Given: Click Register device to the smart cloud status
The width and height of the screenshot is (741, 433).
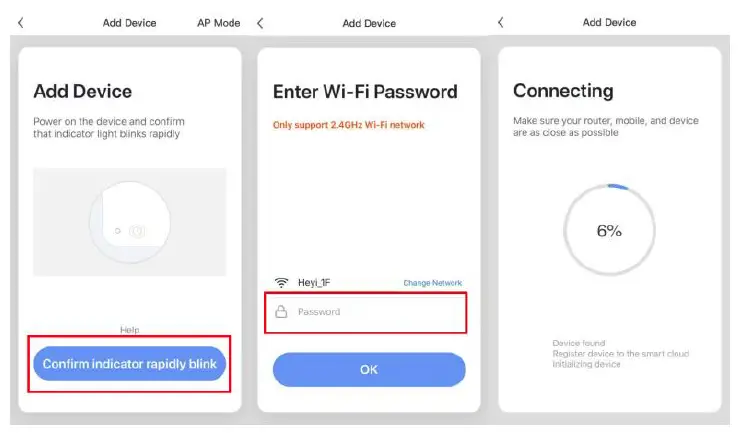Looking at the screenshot, I should point(620,354).
